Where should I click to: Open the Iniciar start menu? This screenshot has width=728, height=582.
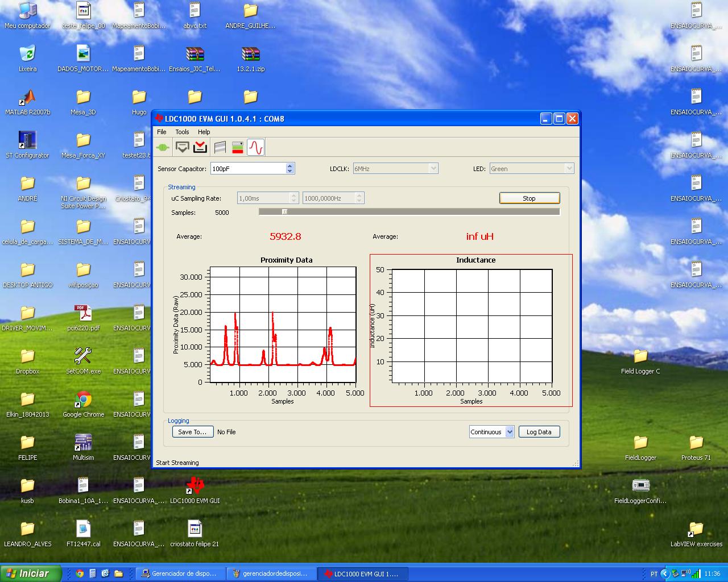click(31, 573)
